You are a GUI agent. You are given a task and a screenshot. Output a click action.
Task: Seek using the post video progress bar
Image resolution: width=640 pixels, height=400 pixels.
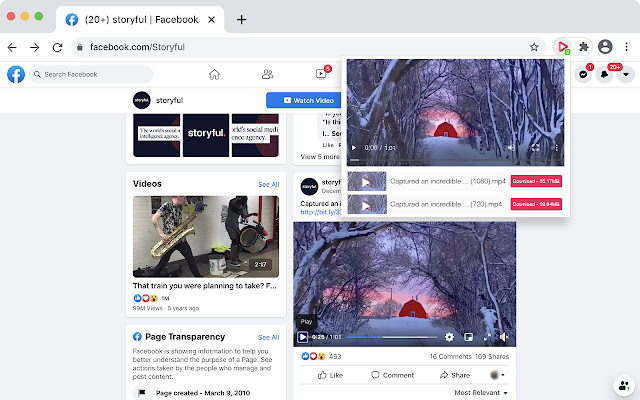380,337
